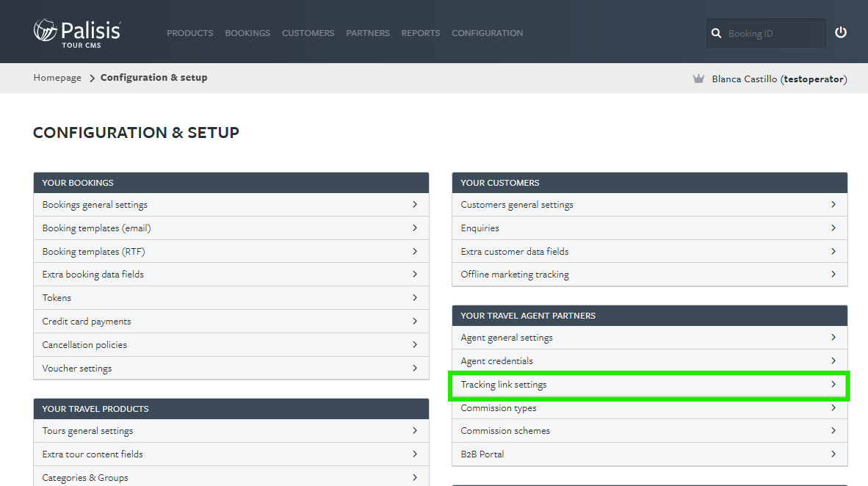The width and height of the screenshot is (868, 486).
Task: Open the Partners menu
Action: 368,33
